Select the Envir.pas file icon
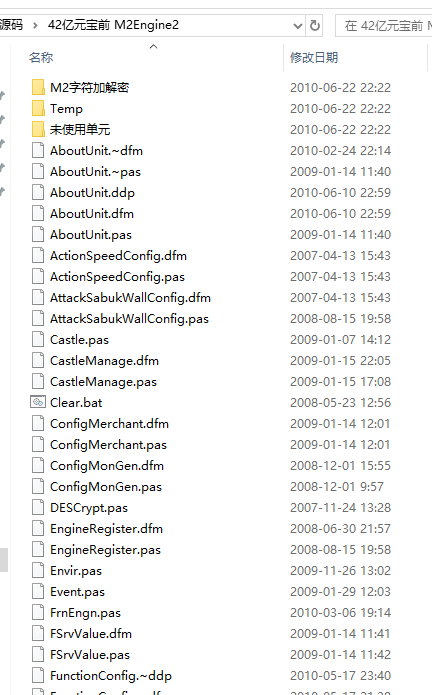The width and height of the screenshot is (432, 695). (38, 570)
